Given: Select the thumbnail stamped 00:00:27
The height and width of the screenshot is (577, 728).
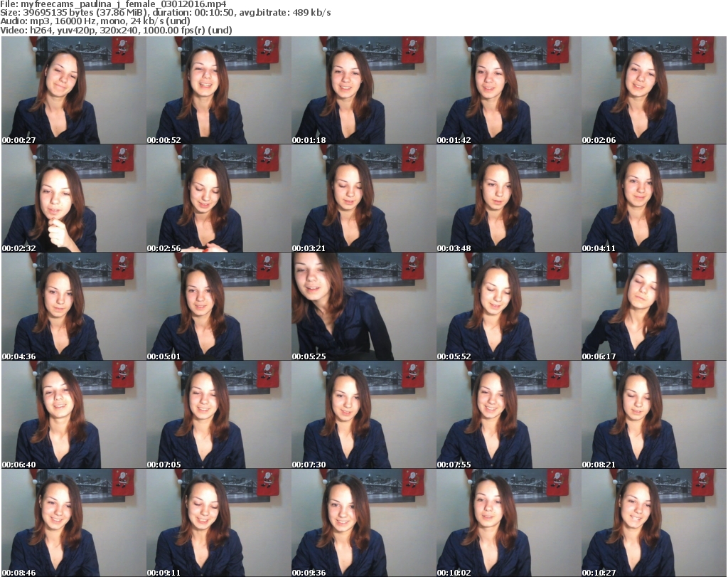Looking at the screenshot, I should [x=74, y=90].
